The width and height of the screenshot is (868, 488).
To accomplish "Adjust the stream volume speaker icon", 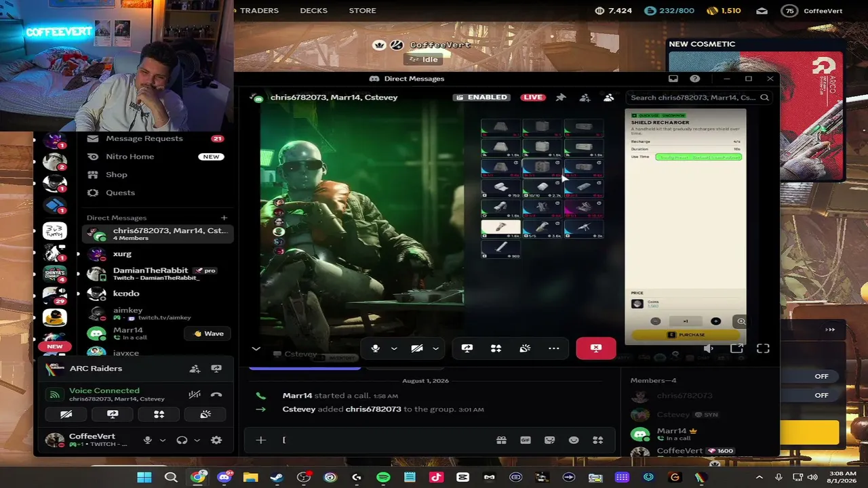I will 708,348.
